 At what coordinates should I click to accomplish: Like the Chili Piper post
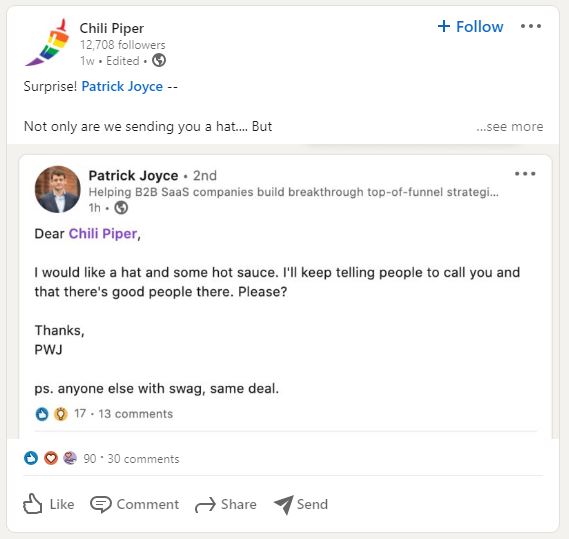tap(49, 504)
